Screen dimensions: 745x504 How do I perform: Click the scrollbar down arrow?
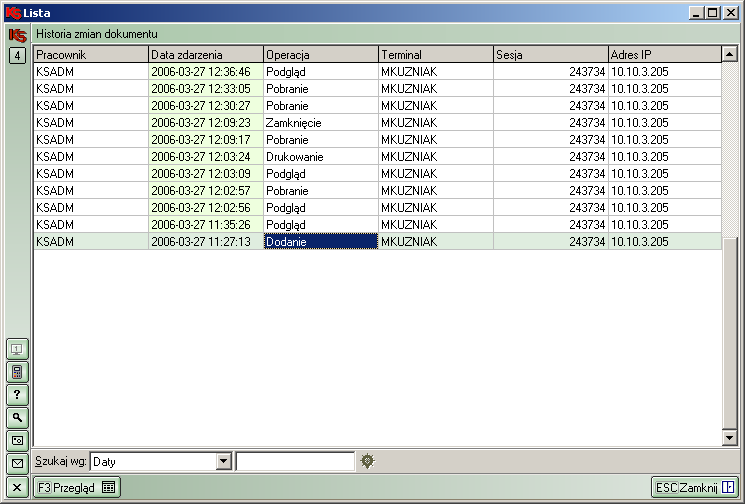point(729,438)
